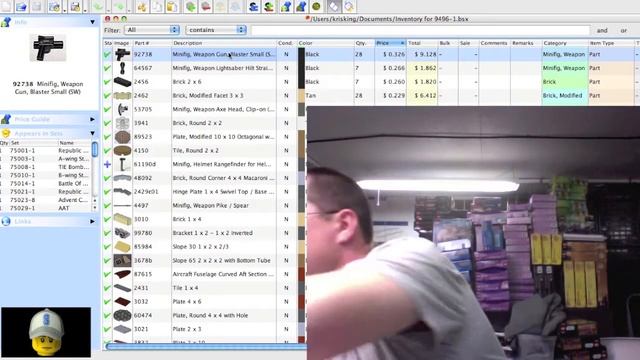The height and width of the screenshot is (360, 640).
Task: Click the part image for 2456 Brick 2 x 6
Action: click(x=122, y=82)
